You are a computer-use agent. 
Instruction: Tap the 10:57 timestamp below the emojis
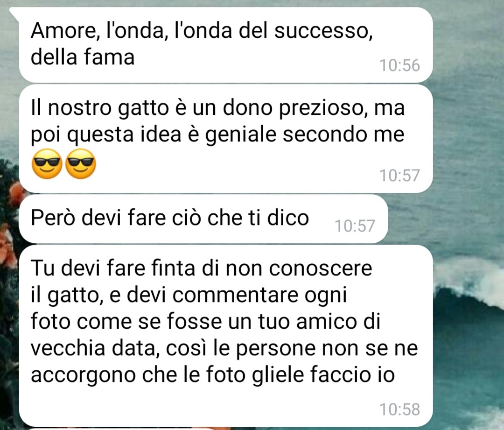399,175
